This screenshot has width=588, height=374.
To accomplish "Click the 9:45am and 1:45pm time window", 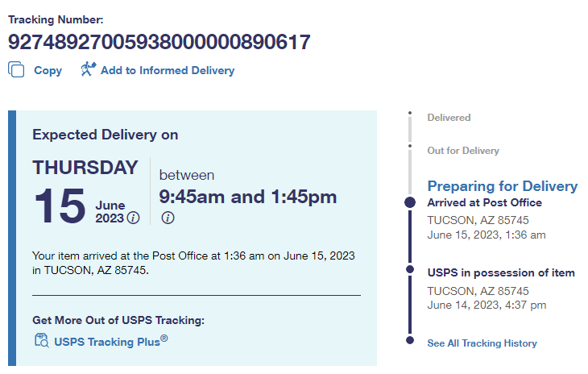I will (x=247, y=197).
